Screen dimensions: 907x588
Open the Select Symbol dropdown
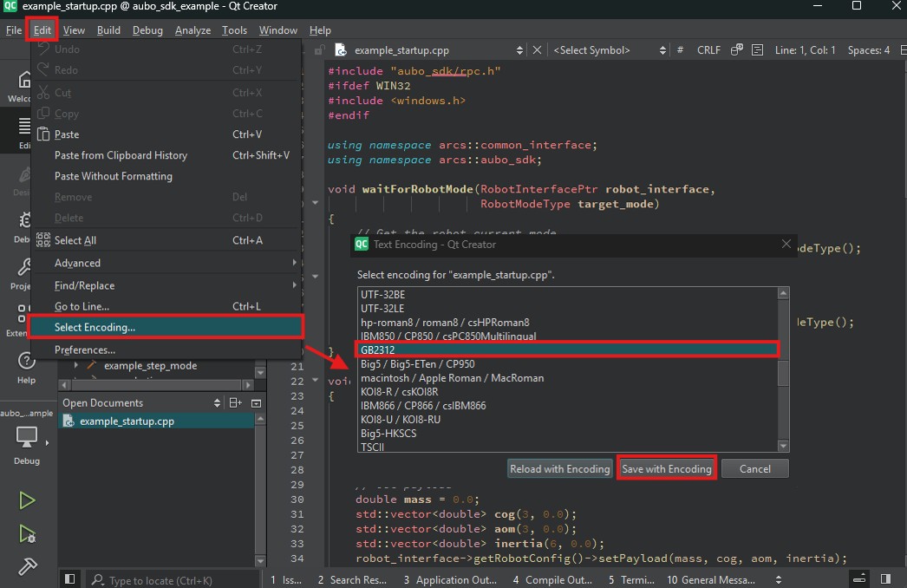[610, 50]
